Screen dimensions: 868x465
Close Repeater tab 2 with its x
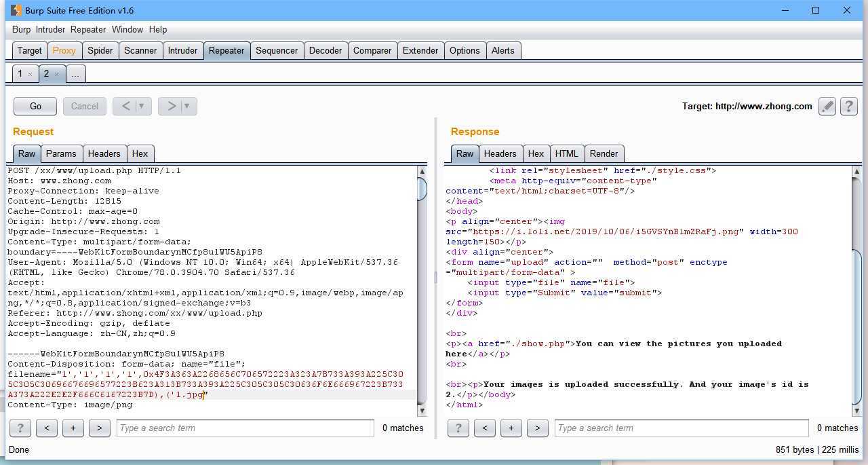click(x=56, y=74)
